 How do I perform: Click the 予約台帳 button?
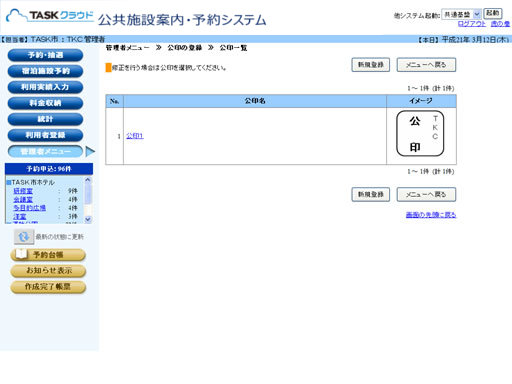pyautogui.click(x=48, y=255)
